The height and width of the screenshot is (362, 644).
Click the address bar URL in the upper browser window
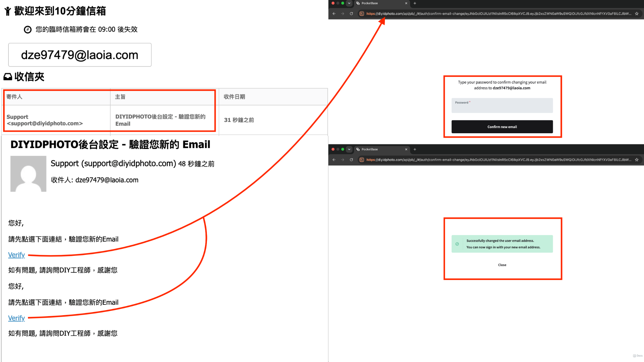pos(499,14)
